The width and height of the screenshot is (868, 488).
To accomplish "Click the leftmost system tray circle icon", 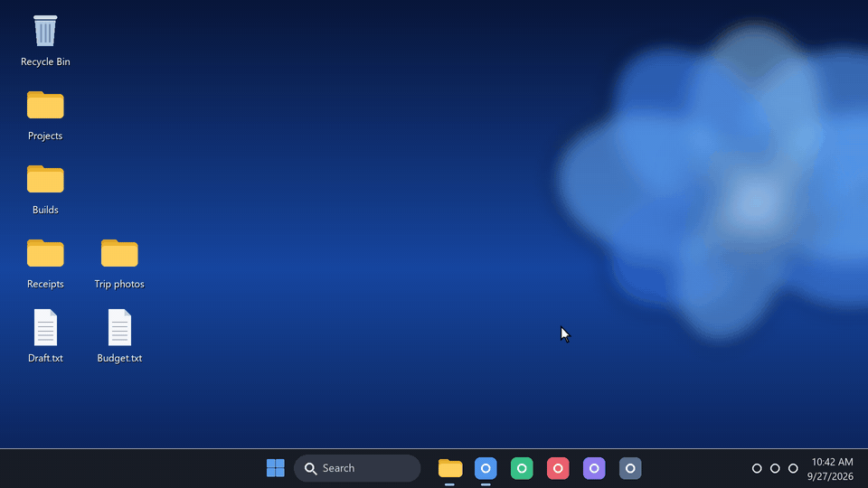I will [x=757, y=468].
